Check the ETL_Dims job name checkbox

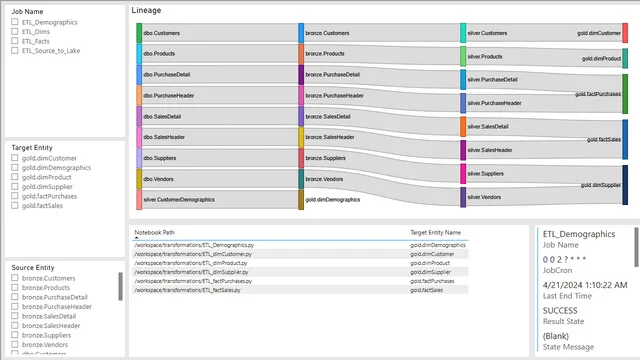pos(15,31)
